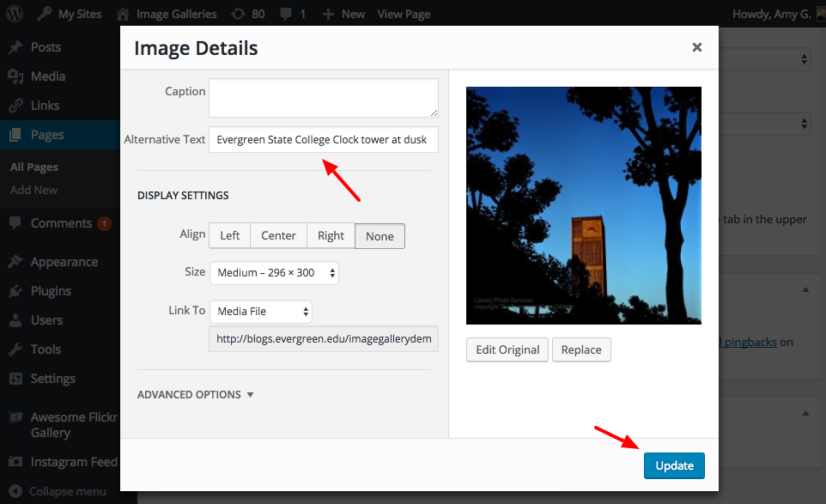Click the Pages icon in sidebar
Image resolution: width=826 pixels, height=504 pixels.
(x=15, y=135)
